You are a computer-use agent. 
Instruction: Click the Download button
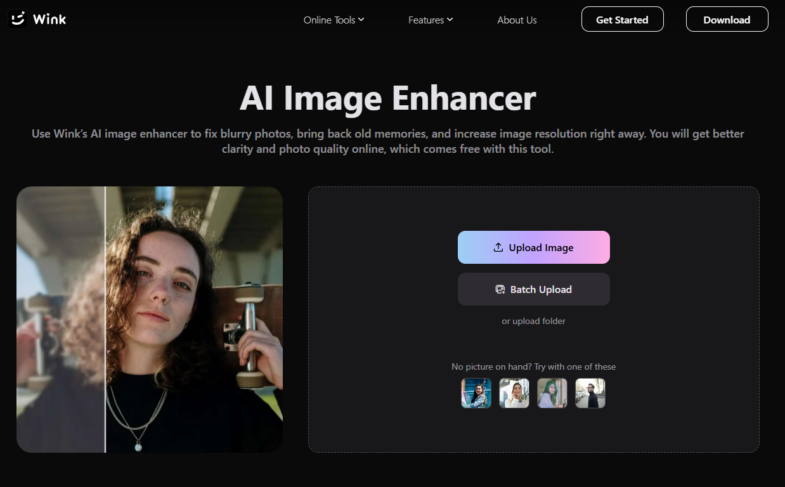[727, 20]
